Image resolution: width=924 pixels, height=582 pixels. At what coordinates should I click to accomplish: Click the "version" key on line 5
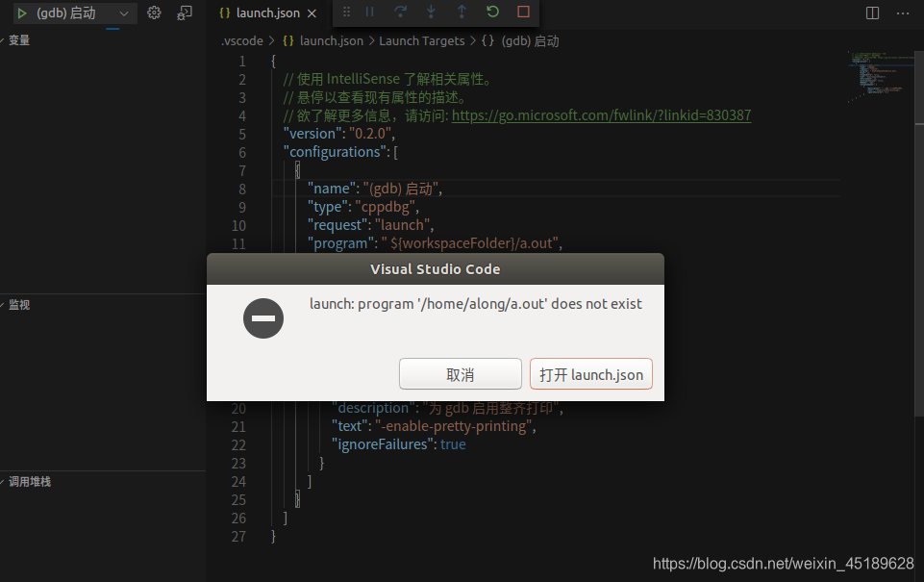(312, 134)
